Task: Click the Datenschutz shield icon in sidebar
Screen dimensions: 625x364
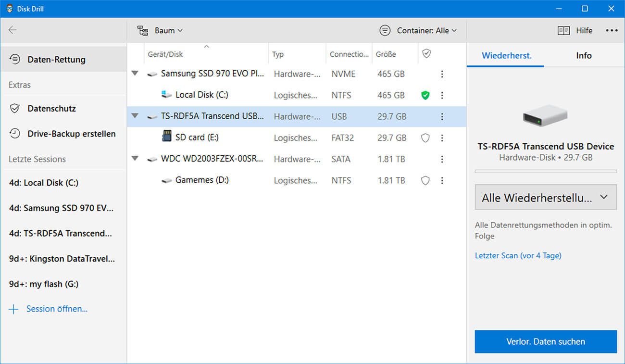Action: coord(15,108)
